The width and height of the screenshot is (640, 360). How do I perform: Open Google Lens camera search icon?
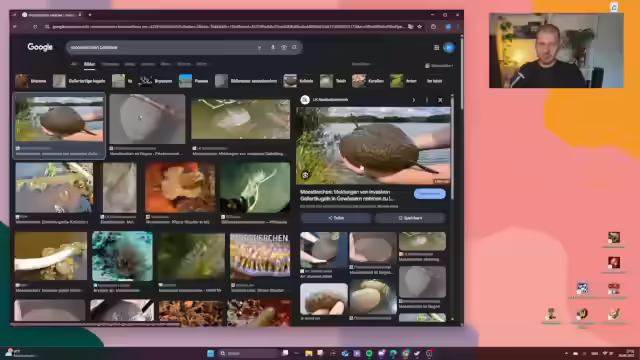(284, 47)
